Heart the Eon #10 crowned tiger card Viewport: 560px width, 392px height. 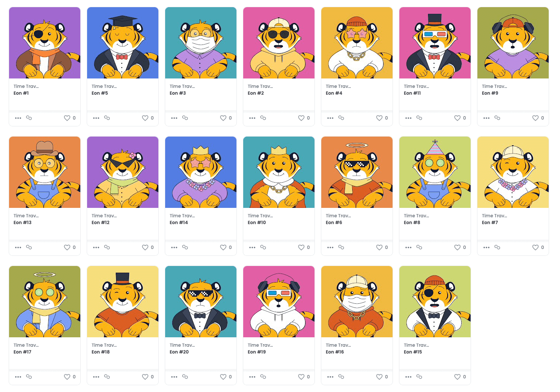point(301,247)
